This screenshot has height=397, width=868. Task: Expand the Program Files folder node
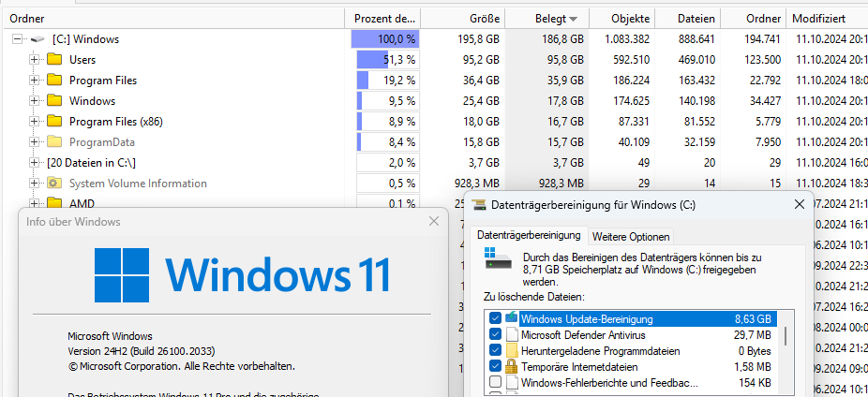click(35, 81)
